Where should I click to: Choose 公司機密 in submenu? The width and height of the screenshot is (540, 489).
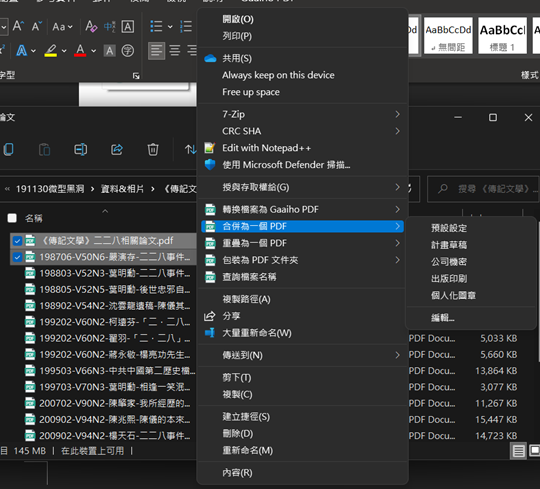tap(471, 262)
